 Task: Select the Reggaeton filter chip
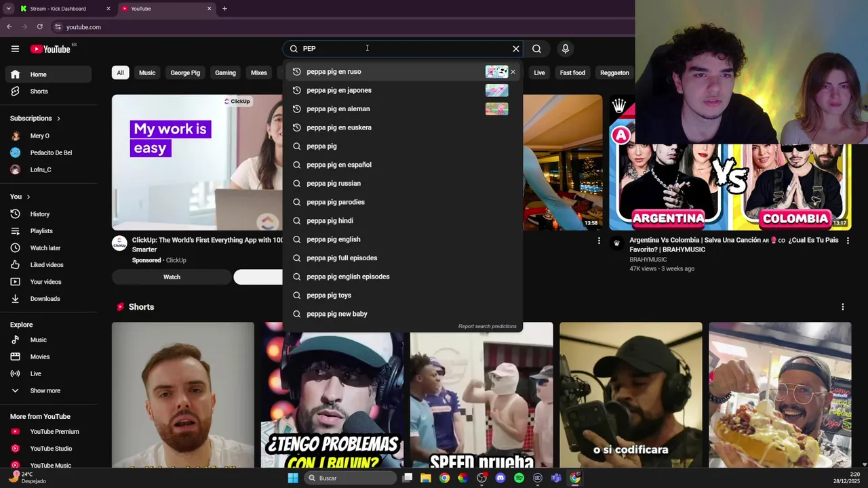(614, 73)
